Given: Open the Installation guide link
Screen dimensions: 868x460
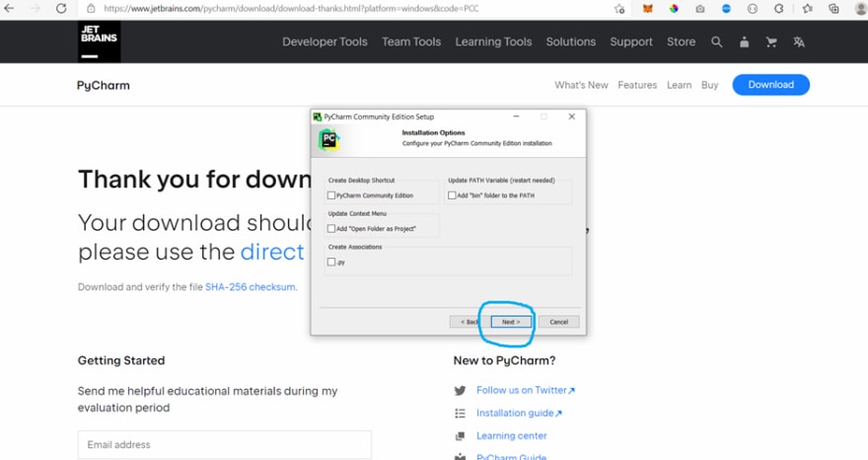Looking at the screenshot, I should 519,413.
